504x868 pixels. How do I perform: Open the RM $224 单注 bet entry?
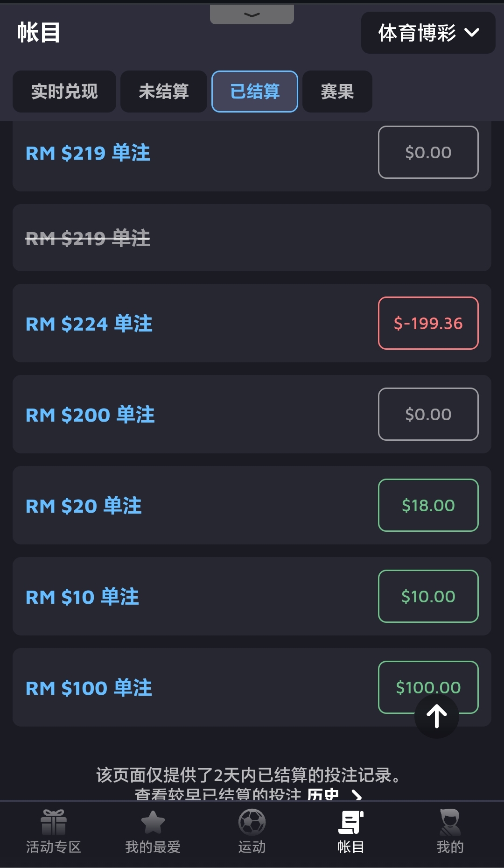[x=89, y=324]
